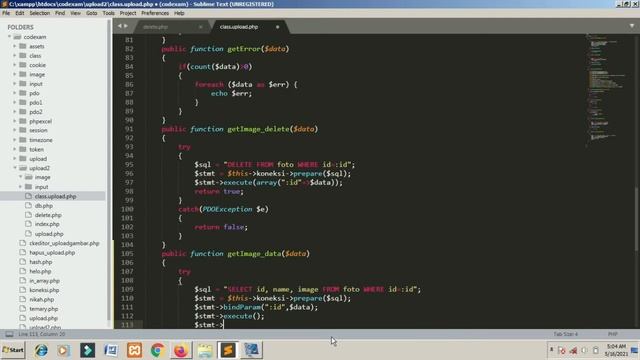Collapse the upload2 folder
This screenshot has width=640, height=360.
click(x=15, y=168)
